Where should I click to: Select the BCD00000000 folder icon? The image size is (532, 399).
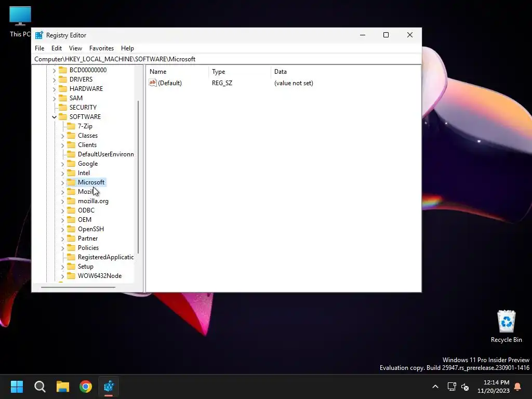click(63, 70)
